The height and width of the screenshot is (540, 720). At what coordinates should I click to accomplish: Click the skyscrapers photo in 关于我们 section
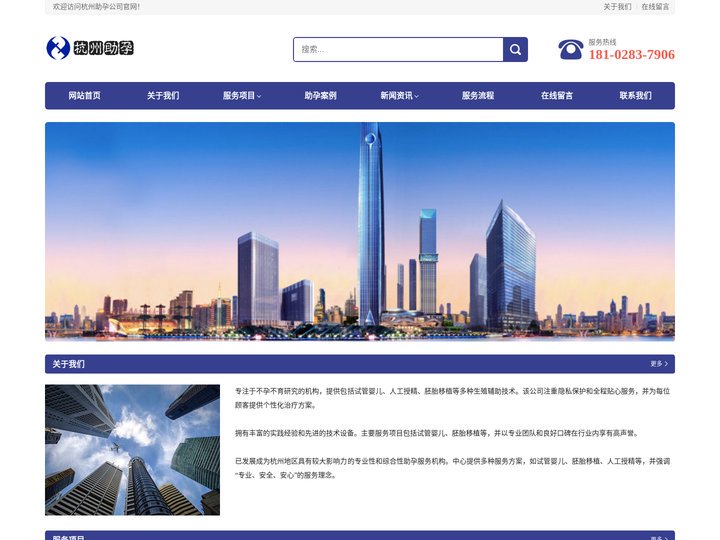pyautogui.click(x=132, y=450)
